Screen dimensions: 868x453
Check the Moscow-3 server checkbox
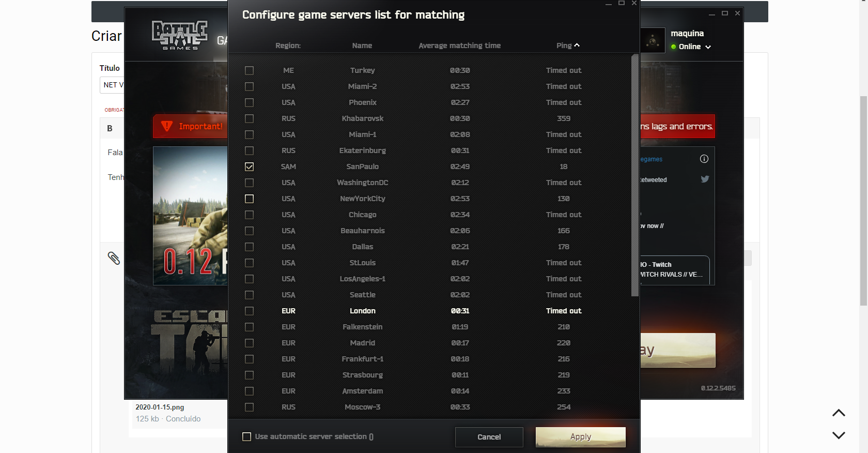[249, 407]
